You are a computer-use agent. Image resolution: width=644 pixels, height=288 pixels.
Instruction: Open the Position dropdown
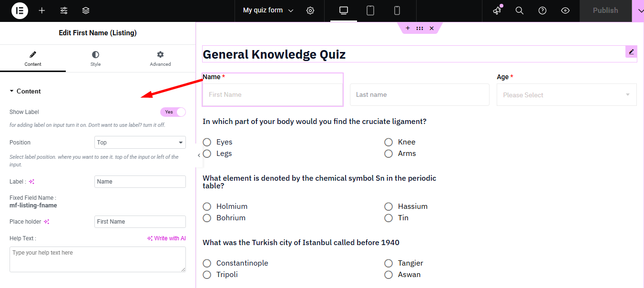coord(140,143)
